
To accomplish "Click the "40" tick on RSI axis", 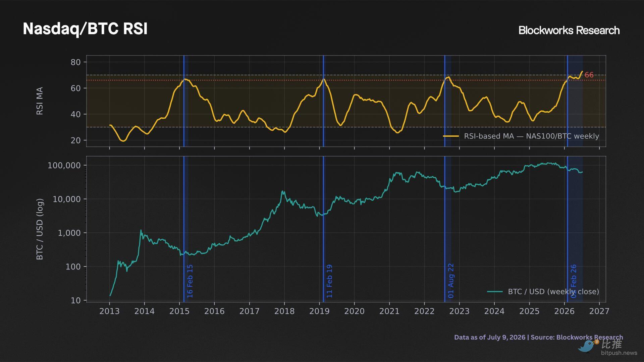I will point(76,114).
